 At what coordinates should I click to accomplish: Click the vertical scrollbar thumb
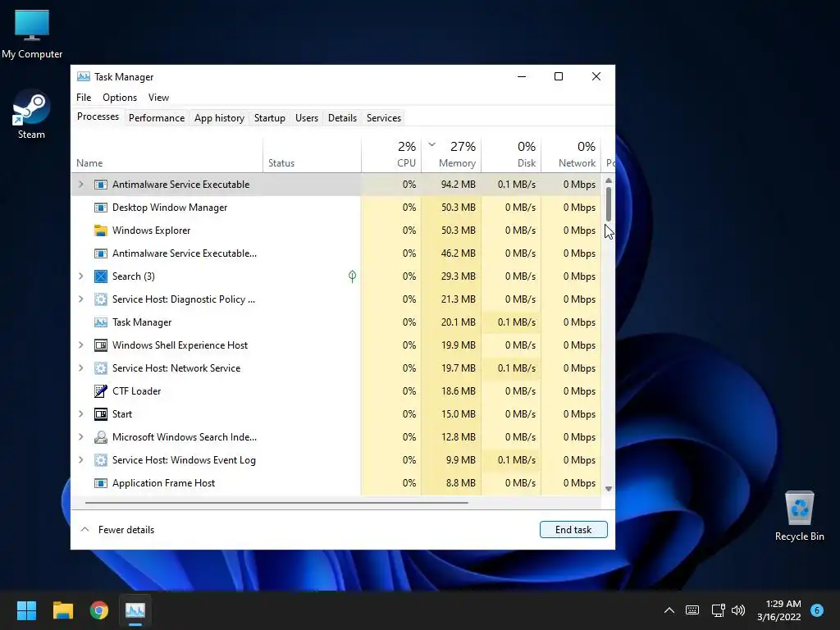pyautogui.click(x=609, y=204)
